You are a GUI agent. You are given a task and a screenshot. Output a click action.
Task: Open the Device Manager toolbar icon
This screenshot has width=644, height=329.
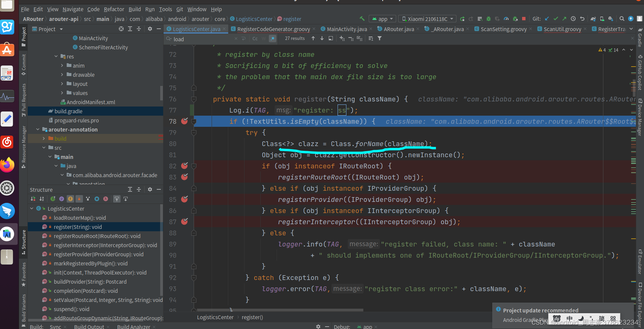(x=602, y=19)
